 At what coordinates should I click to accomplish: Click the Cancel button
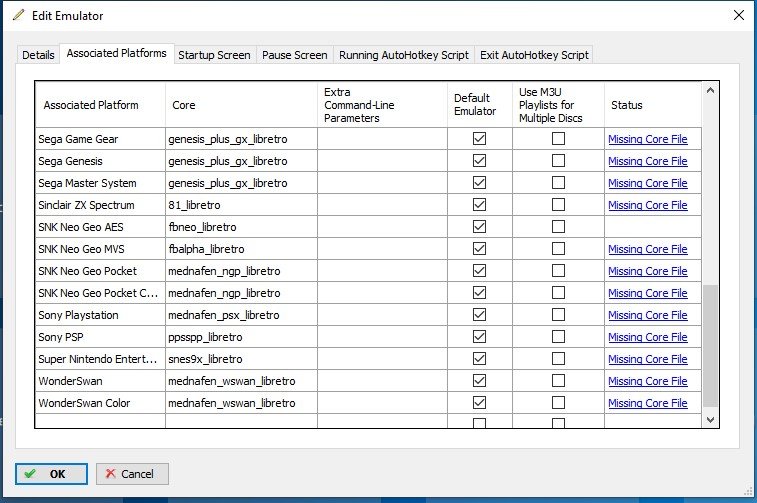(132, 473)
